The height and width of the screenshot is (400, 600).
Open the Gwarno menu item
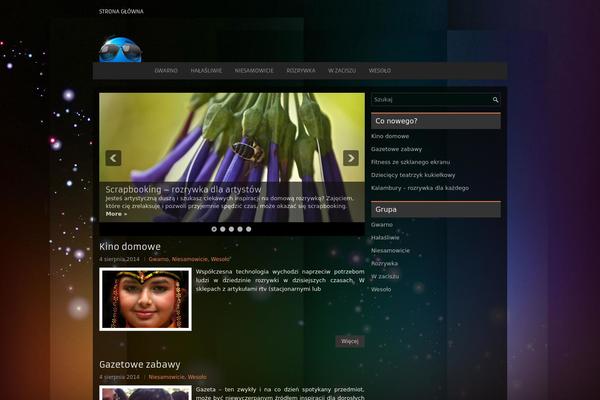tap(166, 70)
